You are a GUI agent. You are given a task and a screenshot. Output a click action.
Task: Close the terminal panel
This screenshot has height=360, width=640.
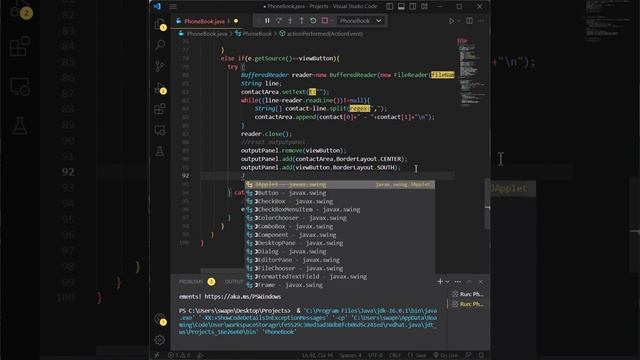coord(481,282)
